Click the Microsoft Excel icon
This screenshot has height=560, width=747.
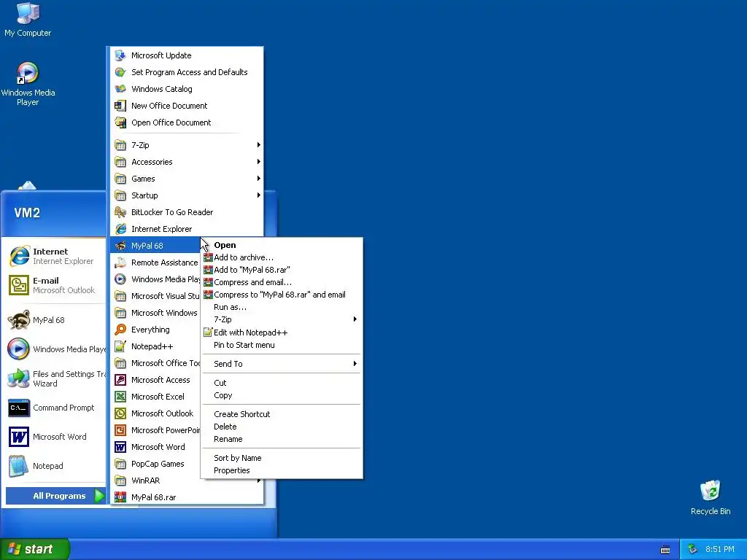[x=120, y=396]
